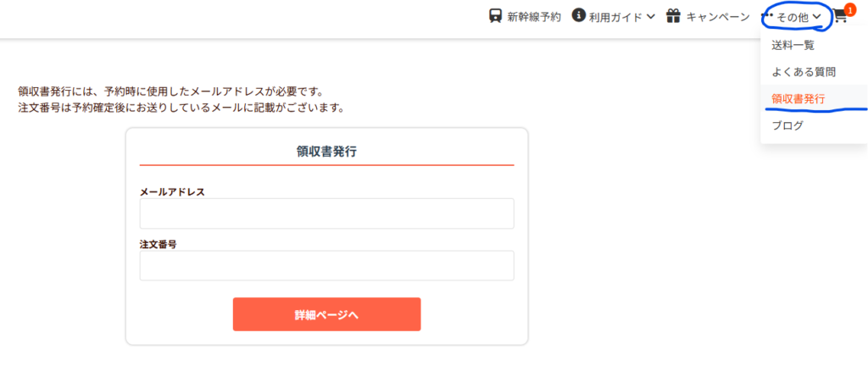Click the bold 注文番号 field label
Image resolution: width=868 pixels, height=366 pixels.
point(159,244)
